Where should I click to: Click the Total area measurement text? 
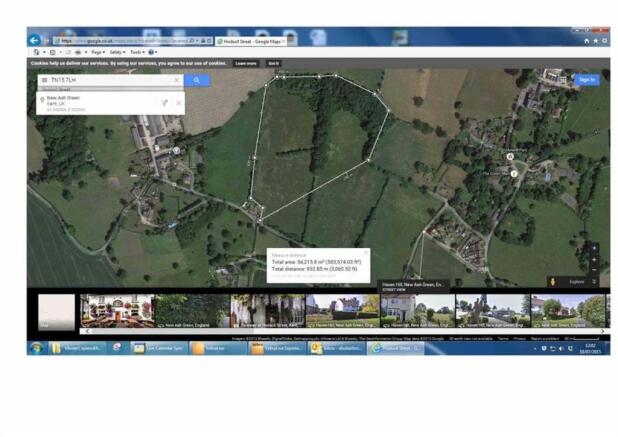[x=316, y=262]
